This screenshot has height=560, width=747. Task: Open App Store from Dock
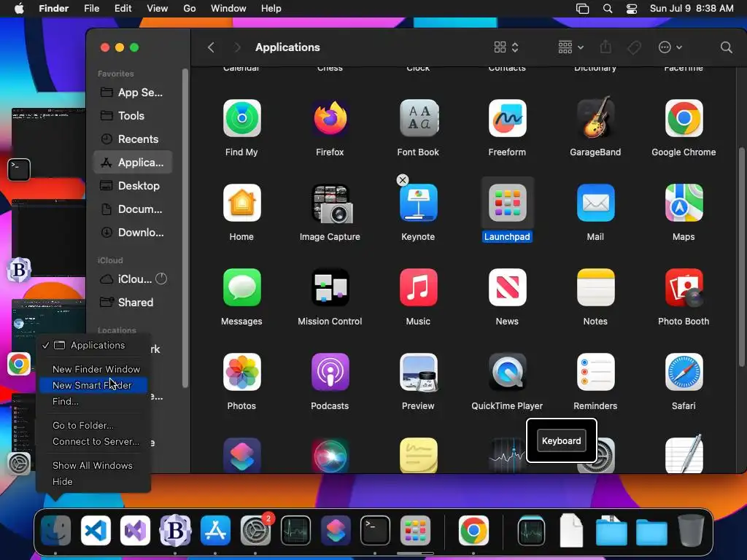coord(215,530)
